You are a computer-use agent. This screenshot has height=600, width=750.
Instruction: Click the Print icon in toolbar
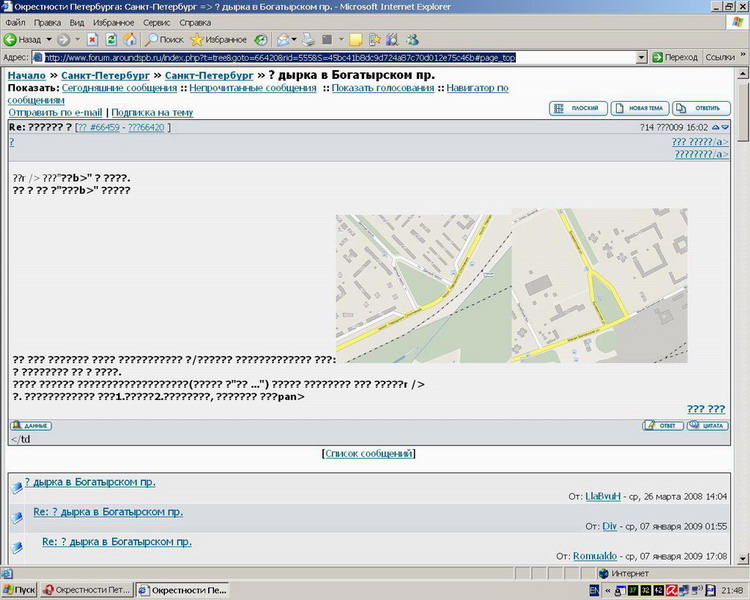point(310,40)
